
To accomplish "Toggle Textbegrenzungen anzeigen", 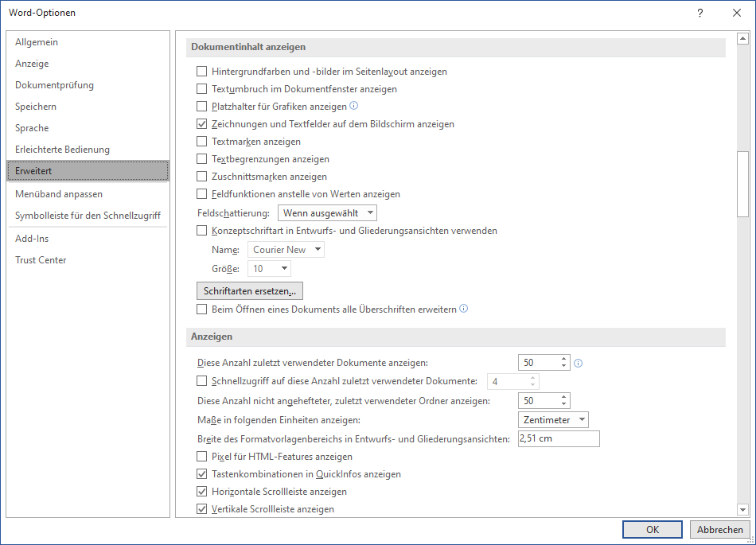I will [x=201, y=159].
